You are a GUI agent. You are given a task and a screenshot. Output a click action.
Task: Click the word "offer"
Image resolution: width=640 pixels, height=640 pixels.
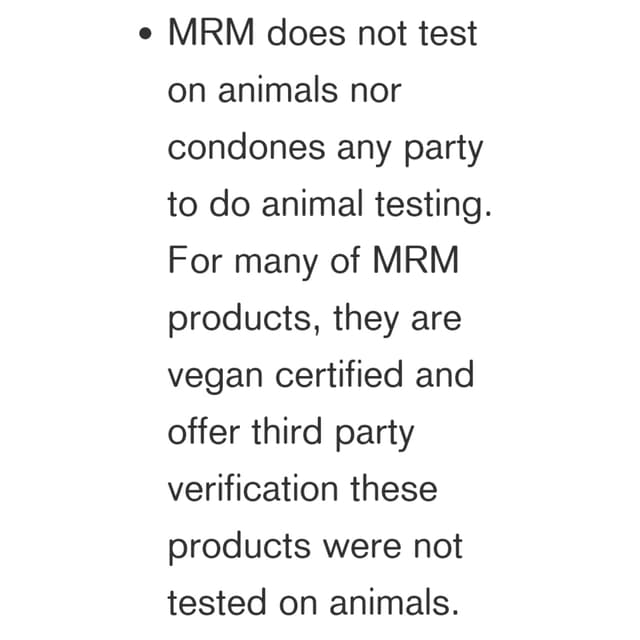pos(204,431)
